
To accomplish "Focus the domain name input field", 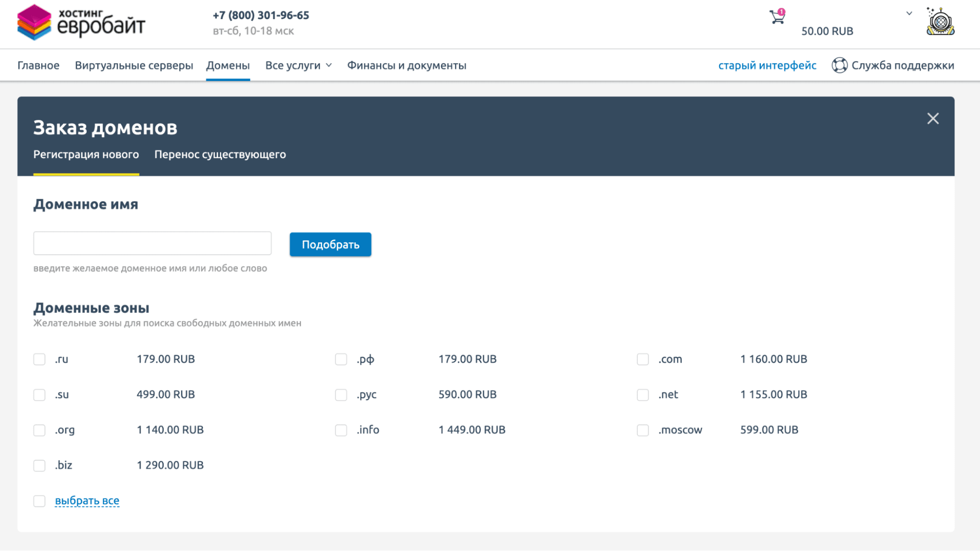I will [x=152, y=243].
